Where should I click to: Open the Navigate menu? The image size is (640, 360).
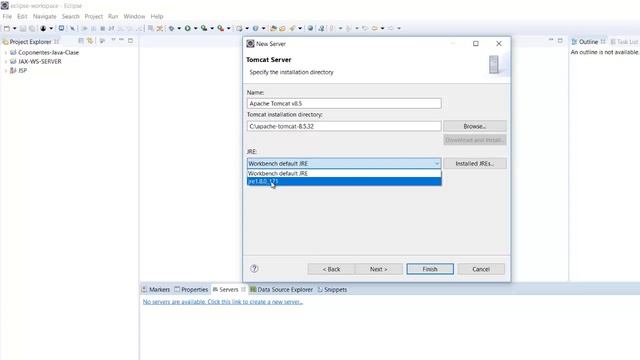pyautogui.click(x=44, y=16)
